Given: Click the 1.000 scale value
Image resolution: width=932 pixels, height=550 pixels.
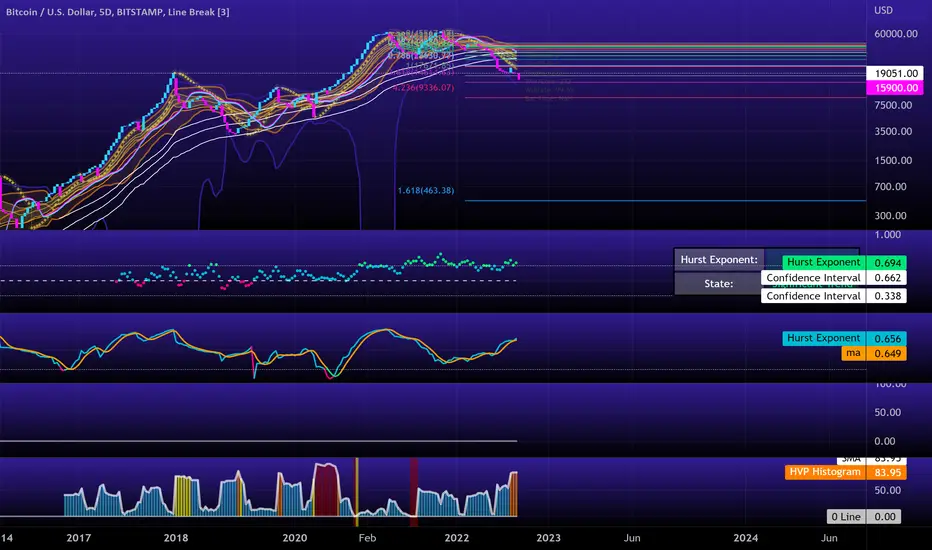Looking at the screenshot, I should click(888, 235).
